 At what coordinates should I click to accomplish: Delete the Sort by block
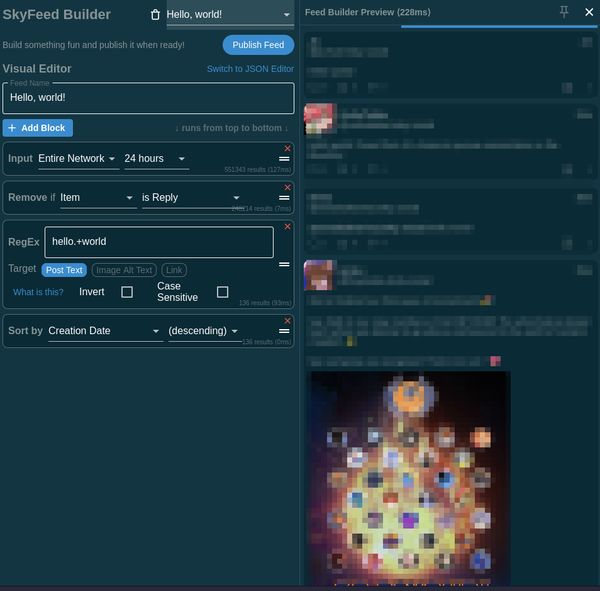[288, 320]
